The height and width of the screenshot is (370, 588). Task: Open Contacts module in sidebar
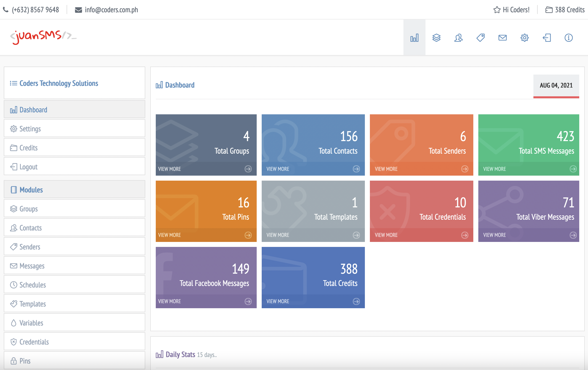click(x=74, y=227)
